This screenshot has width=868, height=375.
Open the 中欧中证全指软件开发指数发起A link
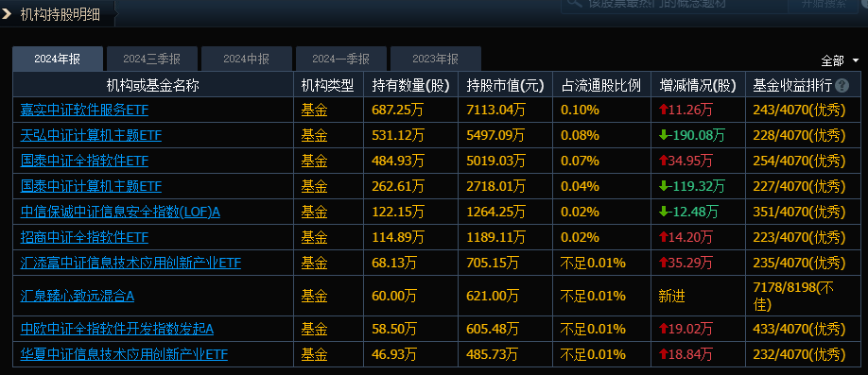117,329
